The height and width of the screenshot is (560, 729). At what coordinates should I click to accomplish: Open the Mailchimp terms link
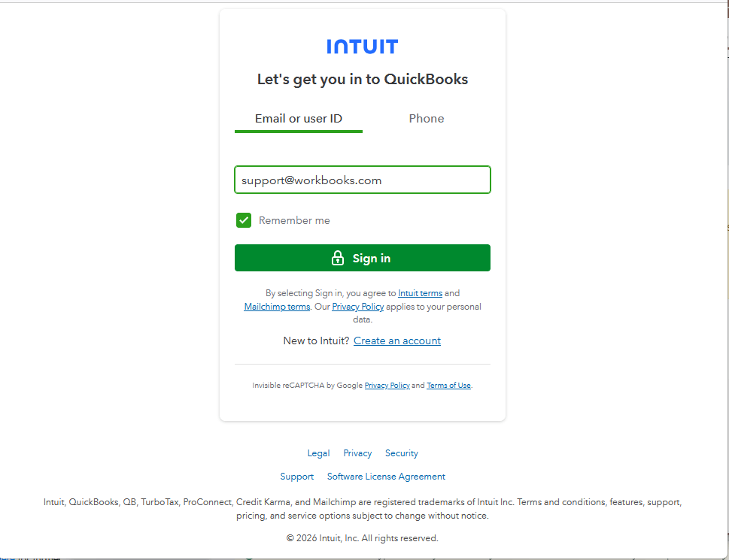[277, 307]
